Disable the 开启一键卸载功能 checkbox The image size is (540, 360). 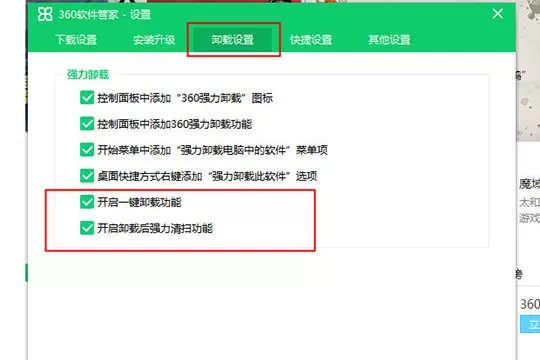(87, 202)
